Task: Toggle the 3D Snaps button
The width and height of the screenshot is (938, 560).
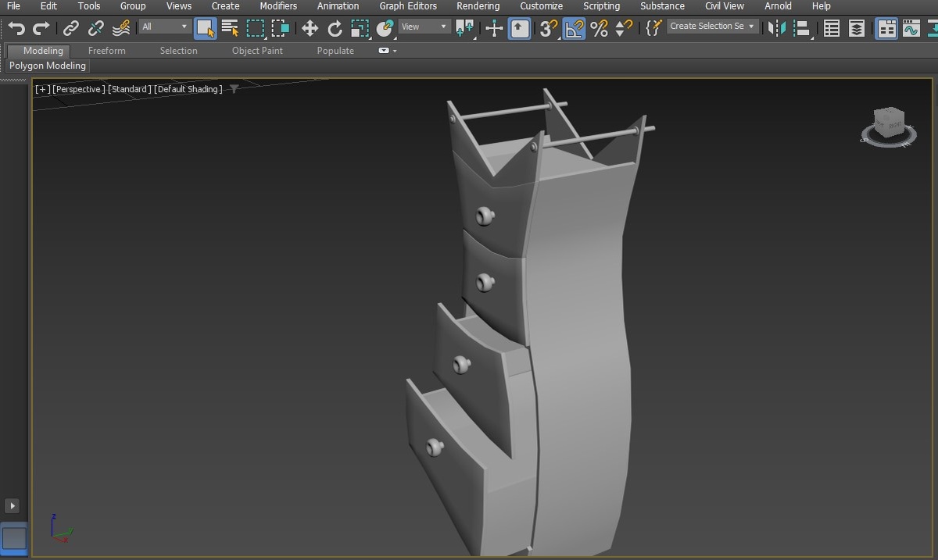Action: coord(549,29)
